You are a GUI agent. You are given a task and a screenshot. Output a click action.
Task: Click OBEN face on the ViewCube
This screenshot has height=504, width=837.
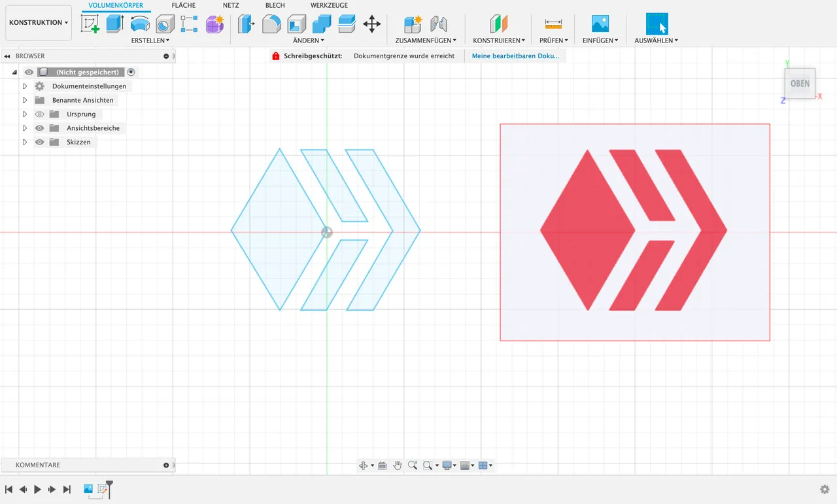pos(800,84)
